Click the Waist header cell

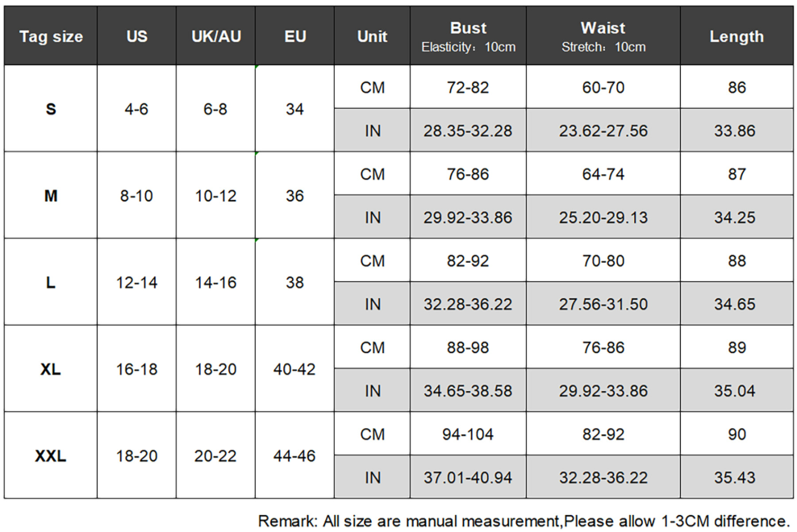coord(603,36)
